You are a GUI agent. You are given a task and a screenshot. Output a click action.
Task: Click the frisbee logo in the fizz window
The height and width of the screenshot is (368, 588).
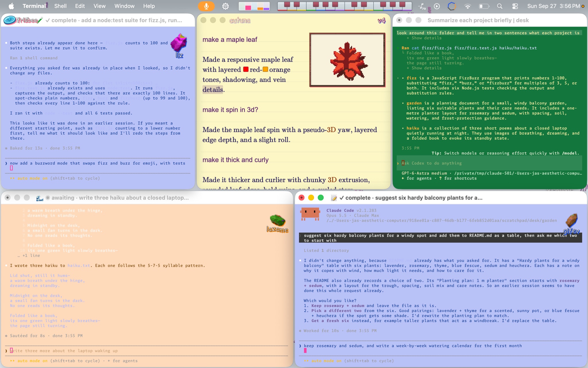(x=23, y=20)
